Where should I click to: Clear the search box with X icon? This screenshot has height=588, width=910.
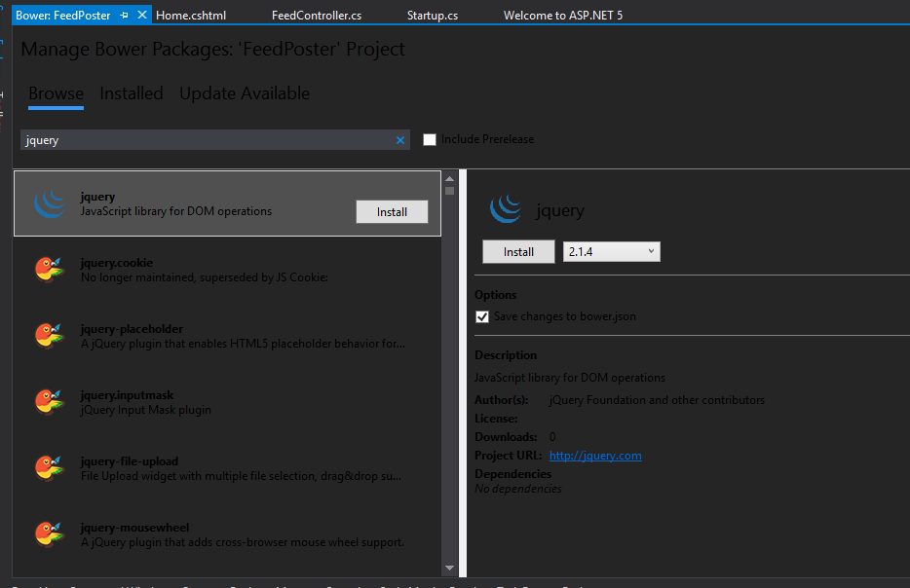399,140
